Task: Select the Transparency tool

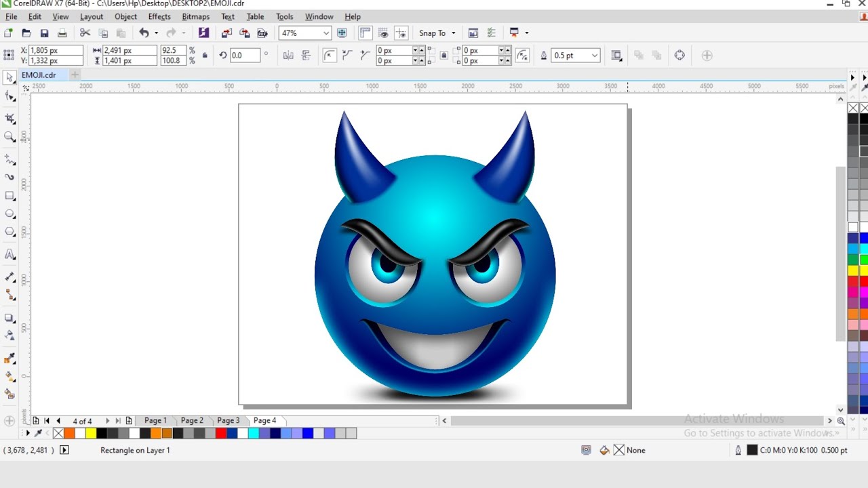Action: [9, 335]
